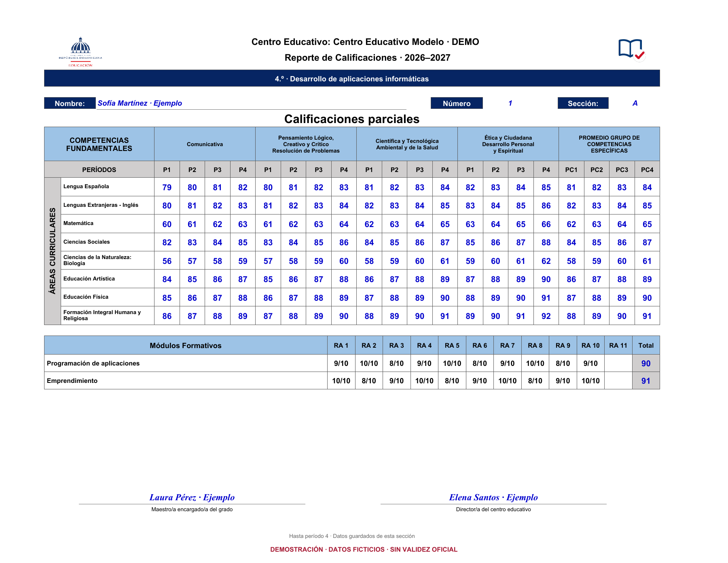Click Matemática PC4 average 65
The image size is (728, 563).
(647, 224)
